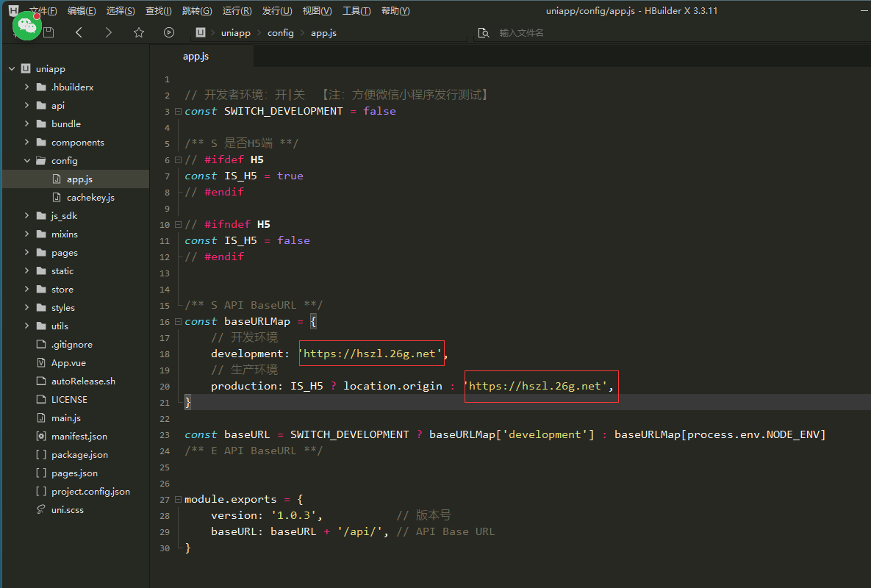Click the manifest.json gear file icon
This screenshot has width=871, height=588.
coord(41,436)
